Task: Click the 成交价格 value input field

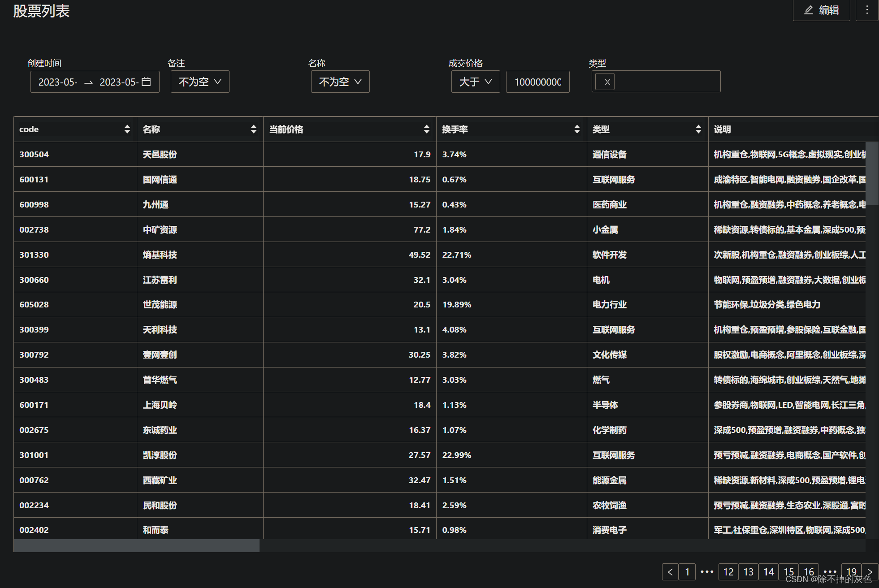Action: [537, 82]
